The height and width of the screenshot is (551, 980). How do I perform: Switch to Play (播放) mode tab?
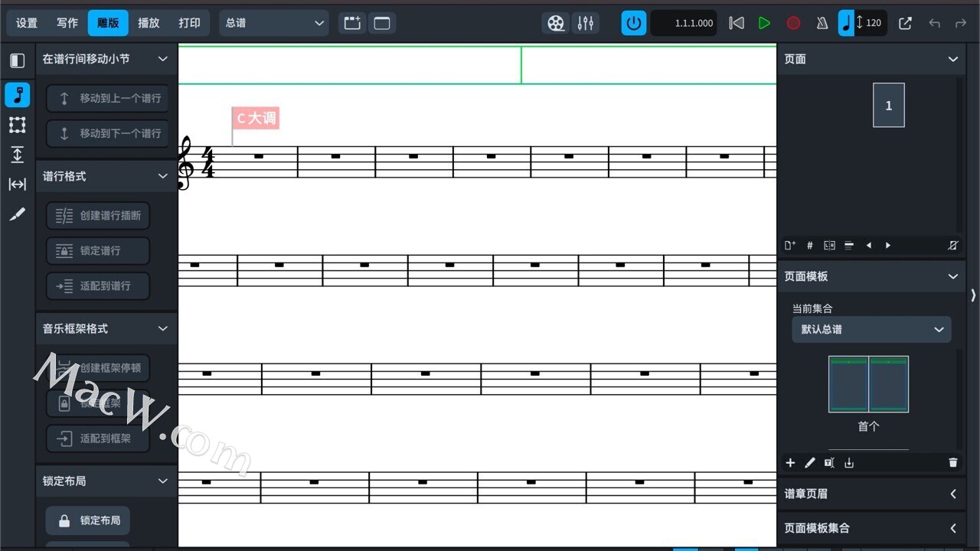[x=149, y=23]
